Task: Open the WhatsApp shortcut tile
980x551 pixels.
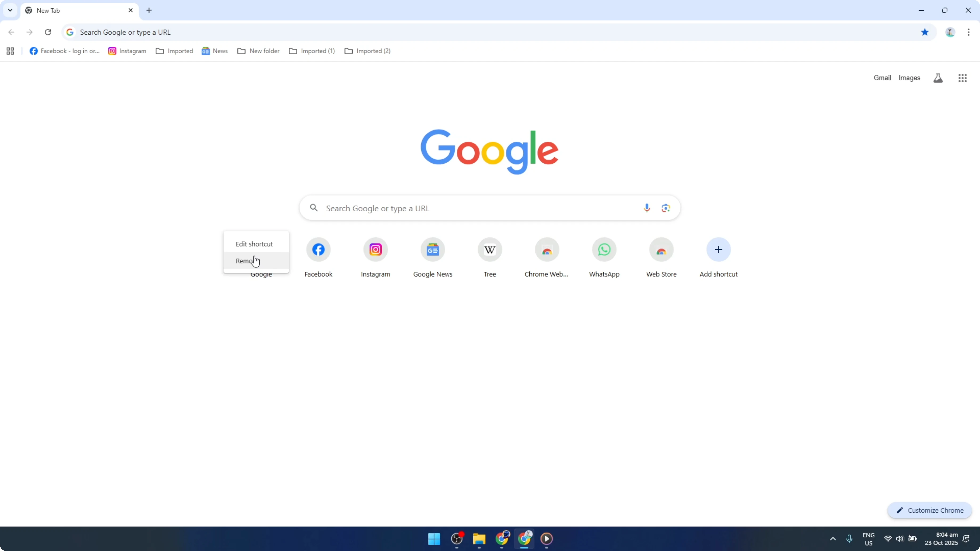Action: tap(604, 257)
